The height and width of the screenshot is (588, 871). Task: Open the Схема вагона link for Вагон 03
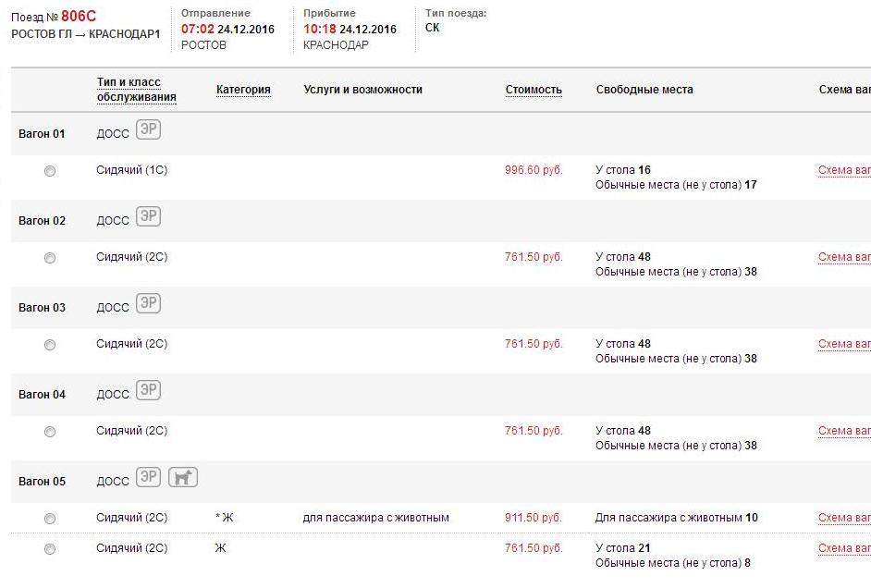(844, 344)
